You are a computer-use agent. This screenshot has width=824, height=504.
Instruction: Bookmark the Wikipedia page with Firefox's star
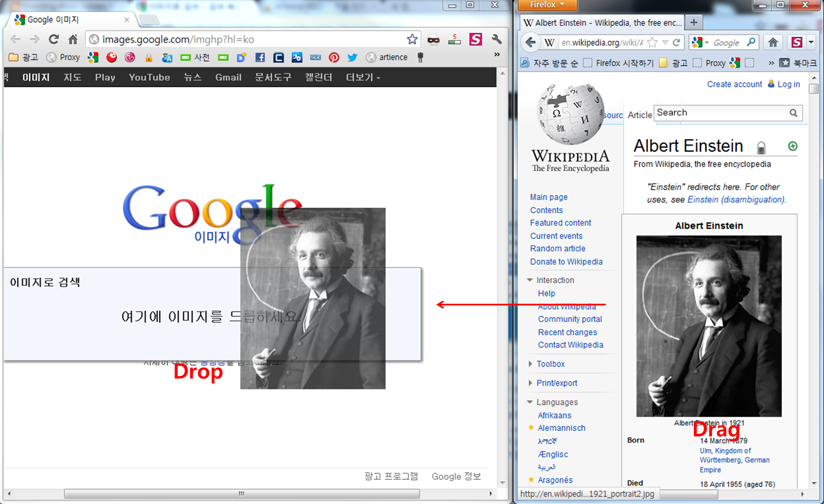pyautogui.click(x=652, y=42)
